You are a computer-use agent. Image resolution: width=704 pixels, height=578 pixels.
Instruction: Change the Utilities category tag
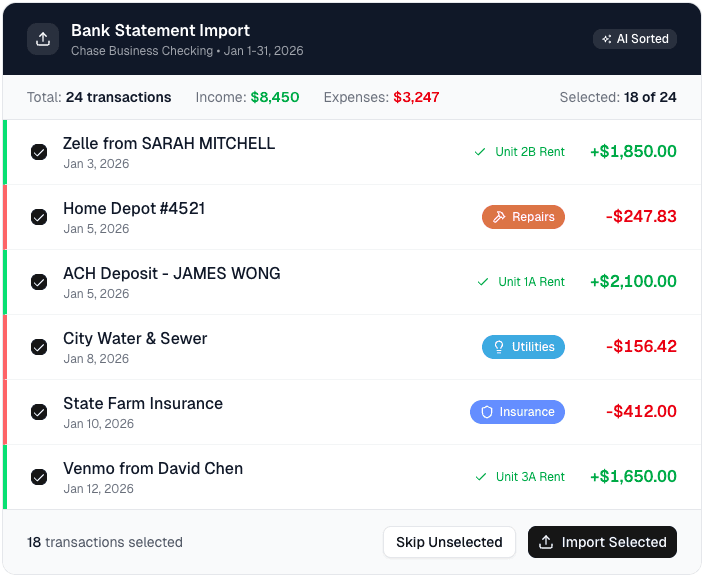click(523, 347)
